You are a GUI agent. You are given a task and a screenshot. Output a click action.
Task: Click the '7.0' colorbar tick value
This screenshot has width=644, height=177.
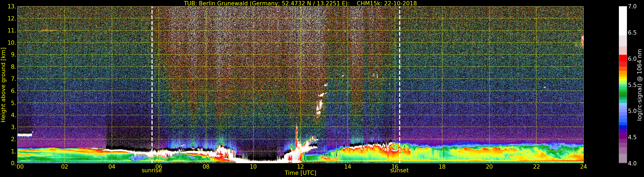632,6
